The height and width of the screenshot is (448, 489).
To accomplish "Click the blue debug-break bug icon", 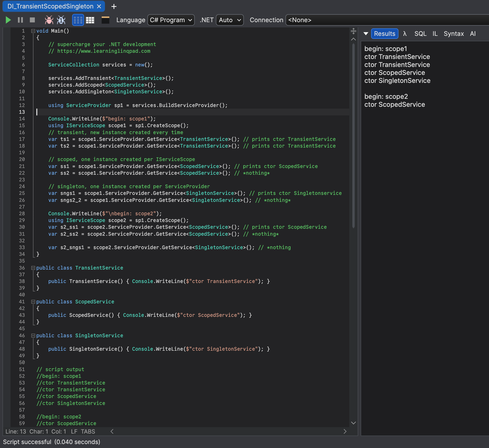I will [61, 20].
